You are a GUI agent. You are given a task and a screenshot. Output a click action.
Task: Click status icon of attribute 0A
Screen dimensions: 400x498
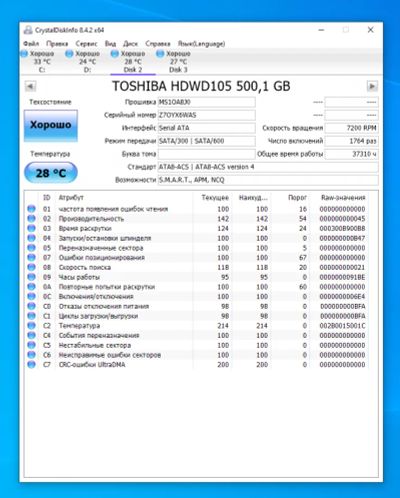click(31, 287)
